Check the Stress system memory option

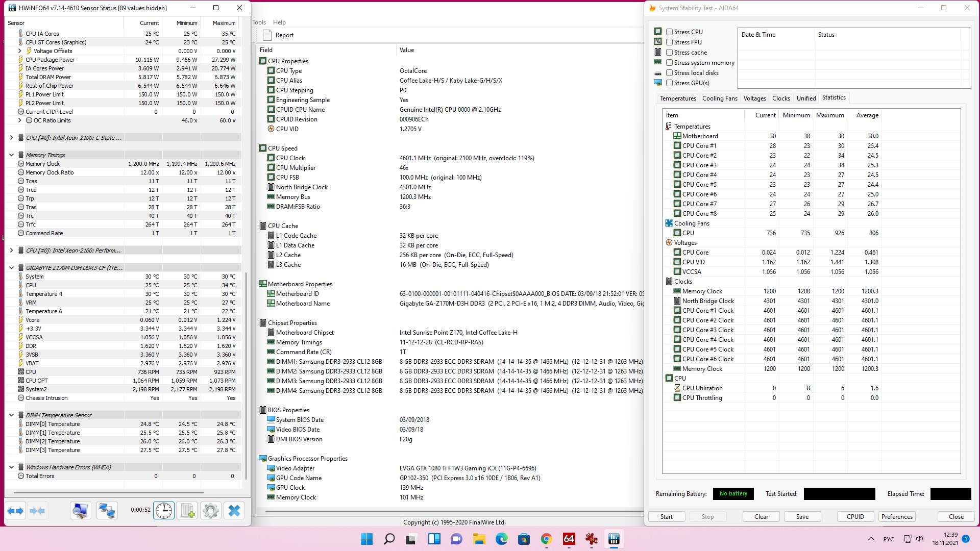pos(669,63)
